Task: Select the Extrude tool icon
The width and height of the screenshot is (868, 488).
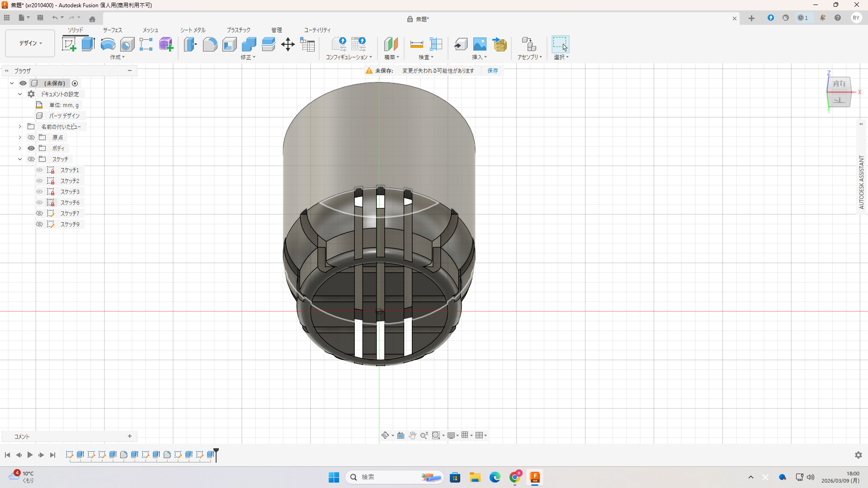Action: click(x=88, y=44)
